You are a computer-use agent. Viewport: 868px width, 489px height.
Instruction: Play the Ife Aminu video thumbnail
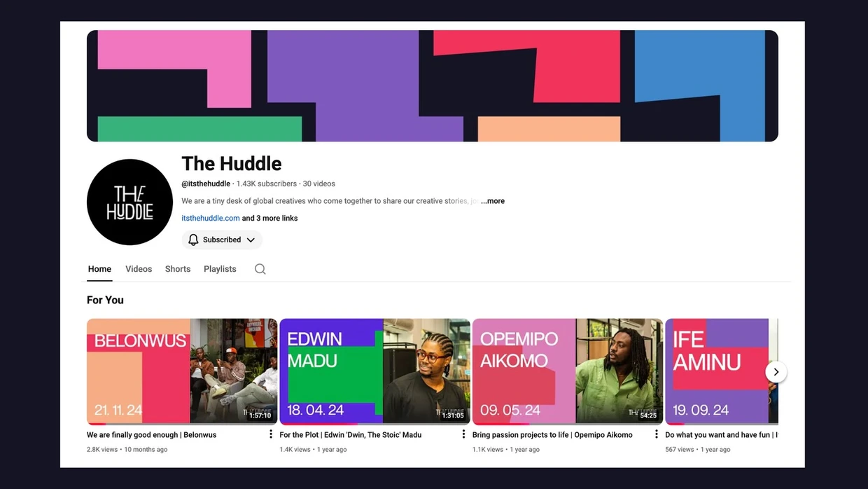click(722, 371)
